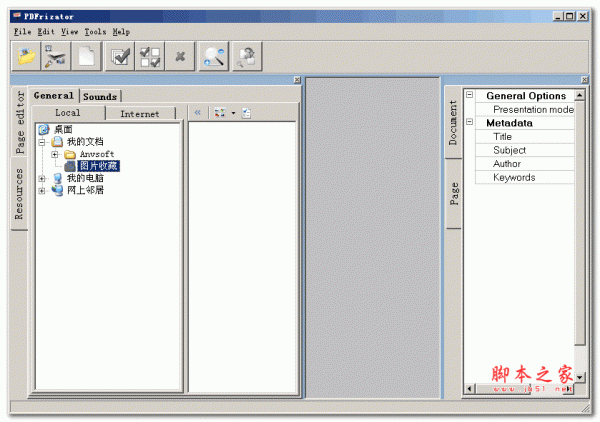Click the 桌面 desktop icon in tree
The width and height of the screenshot is (600, 422).
point(44,129)
